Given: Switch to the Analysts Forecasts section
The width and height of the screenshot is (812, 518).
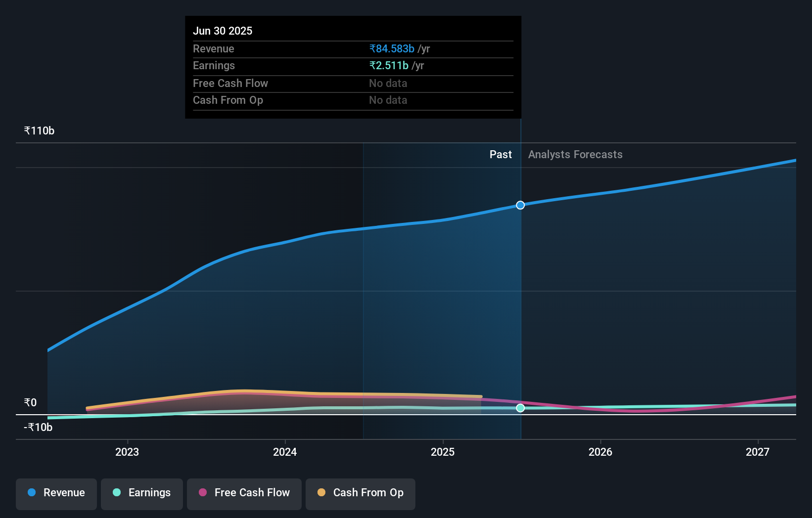Looking at the screenshot, I should pos(575,154).
